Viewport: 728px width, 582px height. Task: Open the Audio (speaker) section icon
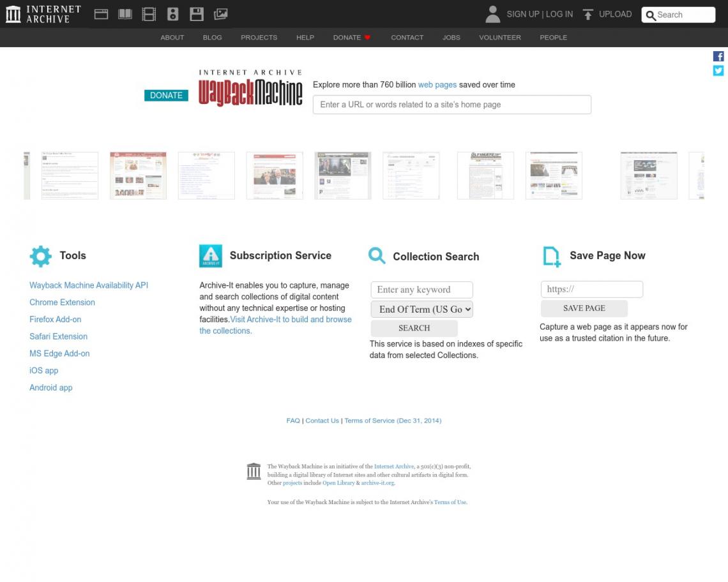pyautogui.click(x=172, y=15)
